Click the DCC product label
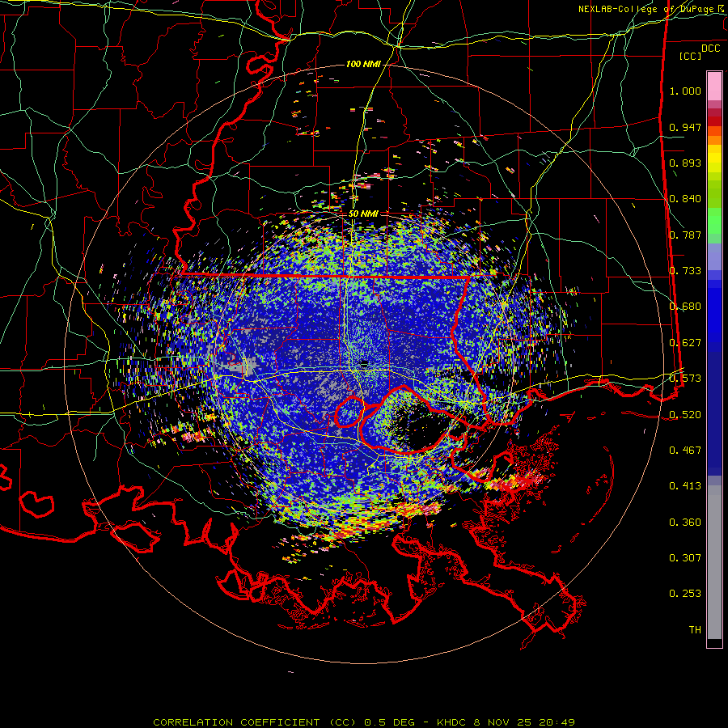This screenshot has height=728, width=728. 710,49
